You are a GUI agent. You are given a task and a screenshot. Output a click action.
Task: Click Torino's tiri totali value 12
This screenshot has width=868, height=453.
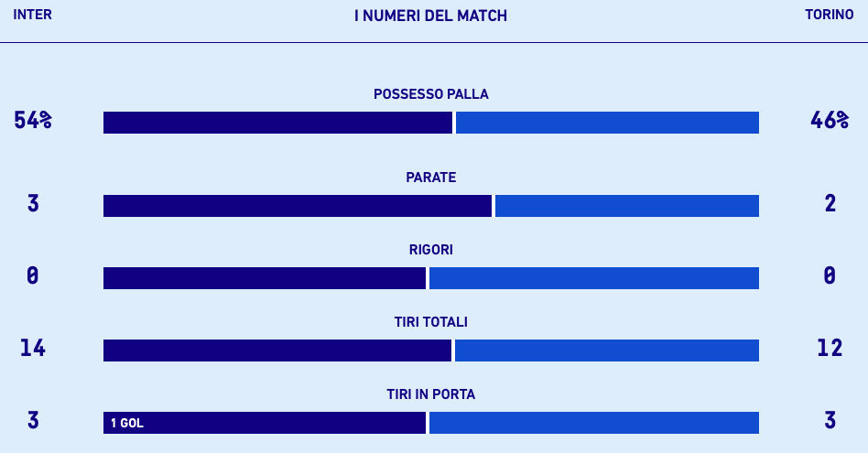(x=830, y=348)
